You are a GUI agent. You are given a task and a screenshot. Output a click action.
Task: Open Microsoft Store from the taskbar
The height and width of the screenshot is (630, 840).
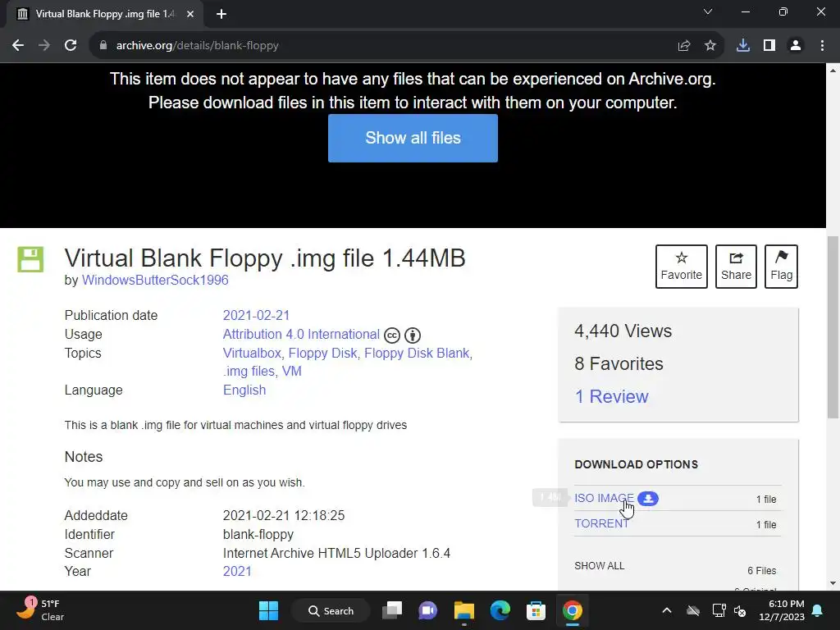click(x=536, y=610)
